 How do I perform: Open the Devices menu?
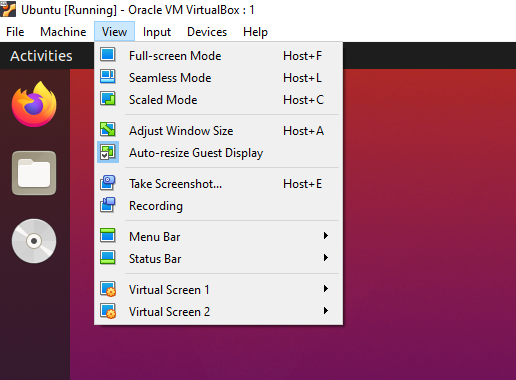(207, 32)
